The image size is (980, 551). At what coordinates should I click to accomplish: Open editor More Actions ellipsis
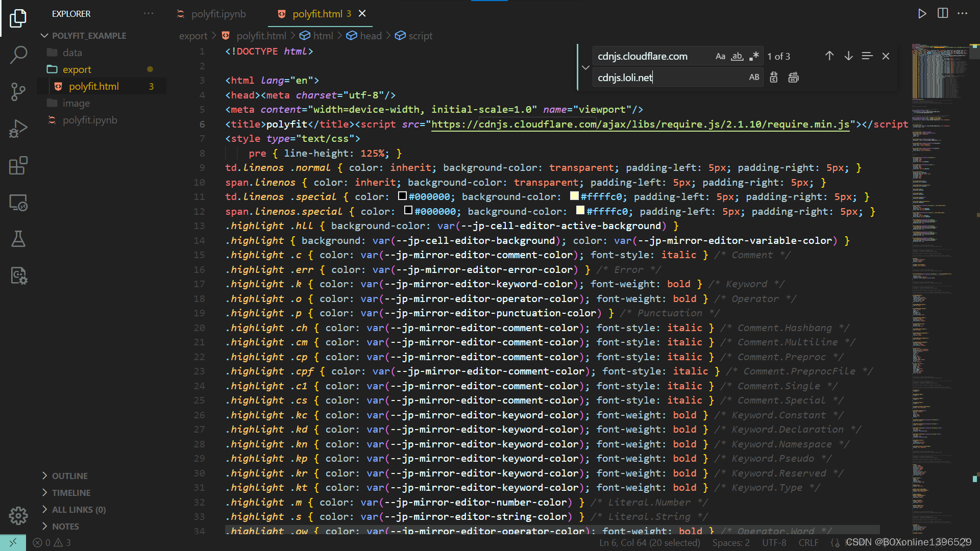[x=963, y=14]
